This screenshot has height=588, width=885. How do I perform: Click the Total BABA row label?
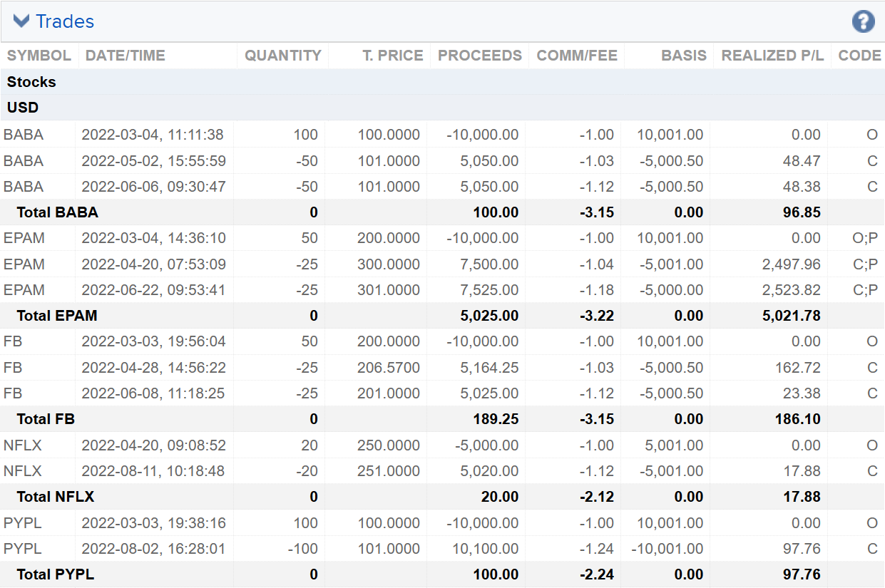(57, 212)
